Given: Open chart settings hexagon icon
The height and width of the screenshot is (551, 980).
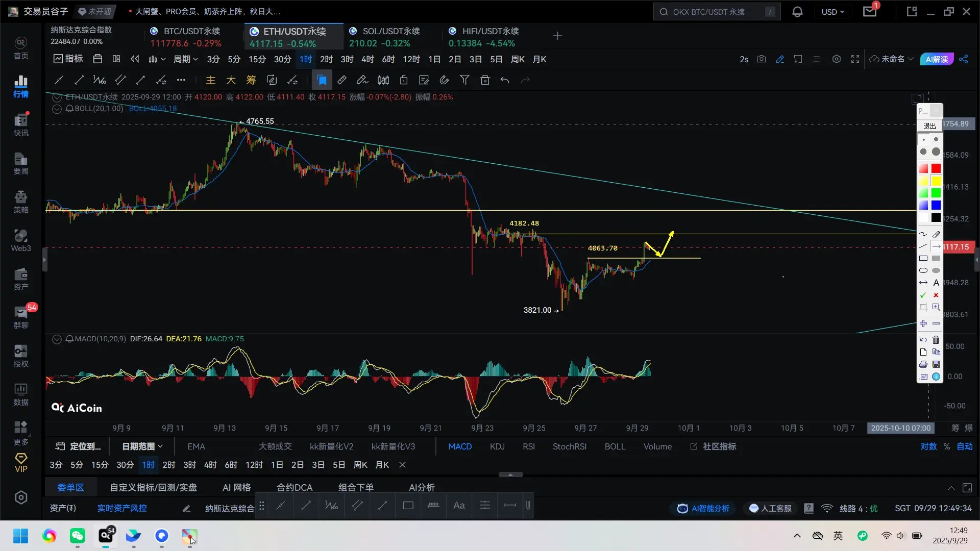Looking at the screenshot, I should click(836, 59).
